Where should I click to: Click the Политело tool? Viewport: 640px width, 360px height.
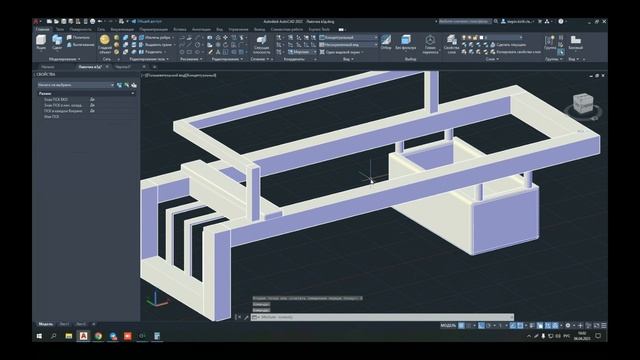pos(78,38)
